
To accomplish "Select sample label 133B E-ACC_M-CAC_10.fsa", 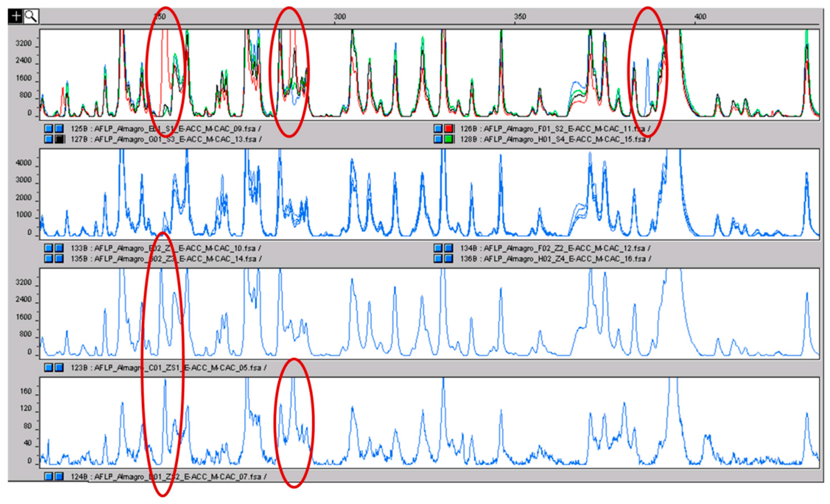I will [166, 248].
